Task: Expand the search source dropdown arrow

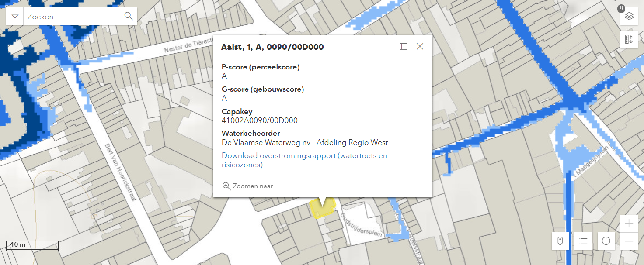Action: pyautogui.click(x=15, y=17)
